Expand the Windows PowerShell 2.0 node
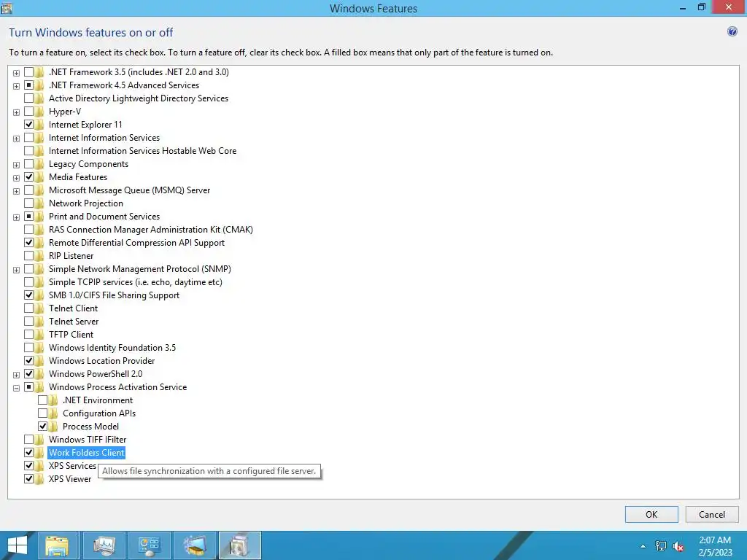 point(16,375)
